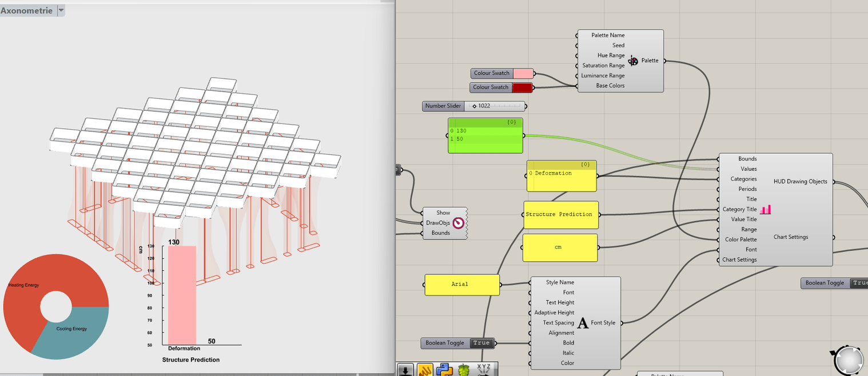The width and height of the screenshot is (868, 376).
Task: Click the Color Palette input label
Action: [741, 239]
